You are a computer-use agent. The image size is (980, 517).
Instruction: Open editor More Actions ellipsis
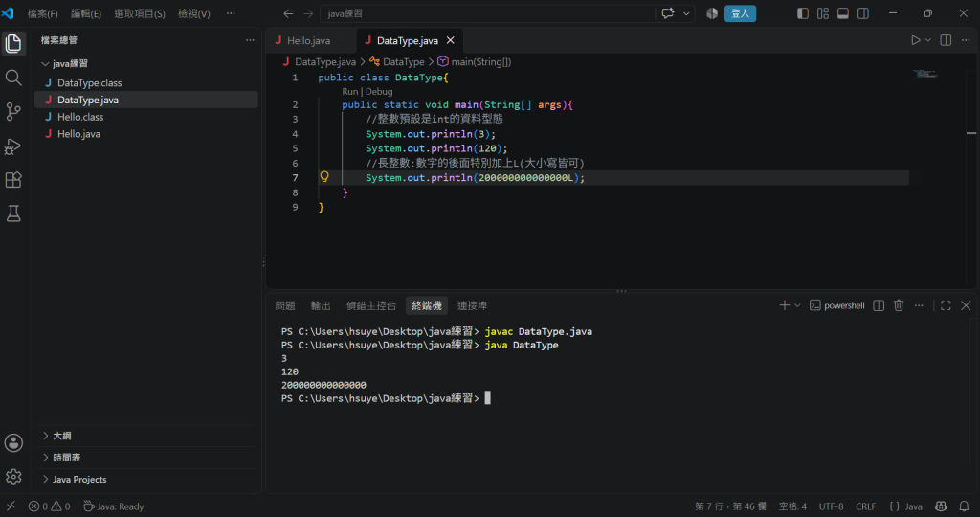966,40
